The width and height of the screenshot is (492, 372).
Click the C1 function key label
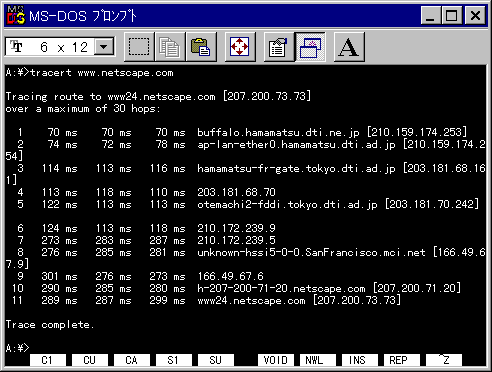pyautogui.click(x=48, y=360)
